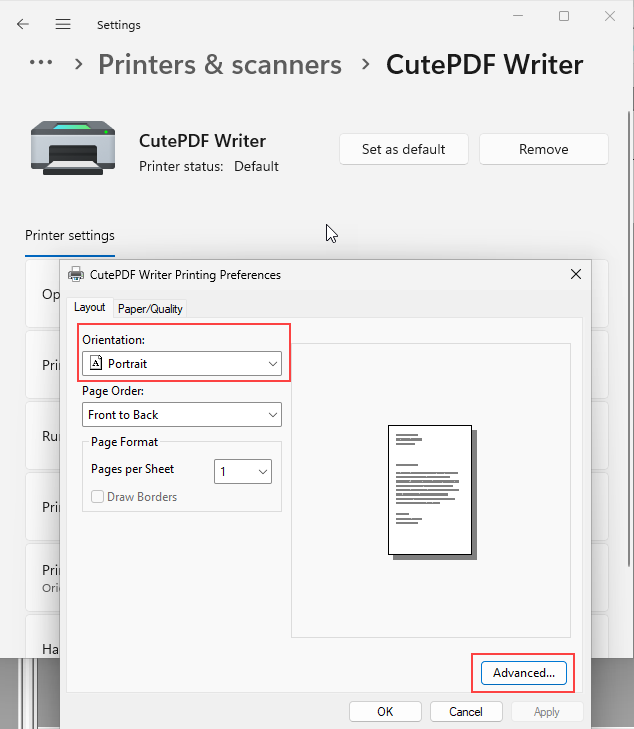Click the printer icon in Printing Preferences title bar
The width and height of the screenshot is (634, 729).
pos(76,274)
